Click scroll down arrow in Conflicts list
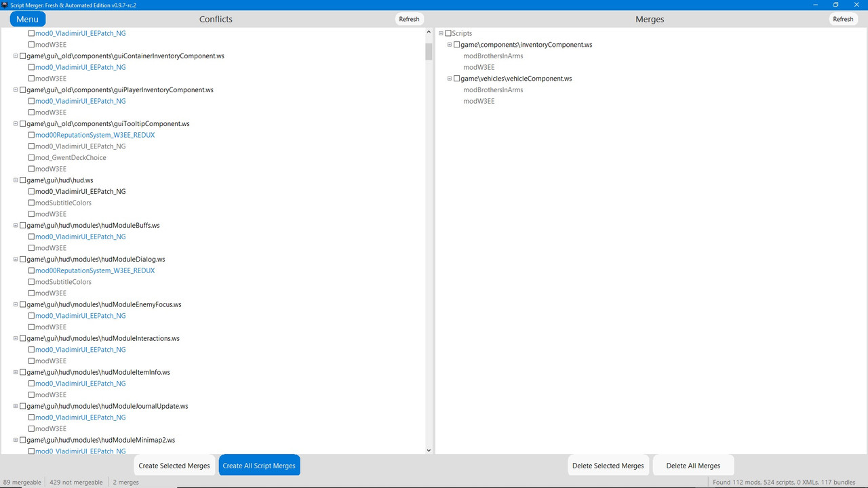Image resolution: width=868 pixels, height=488 pixels. pos(429,450)
